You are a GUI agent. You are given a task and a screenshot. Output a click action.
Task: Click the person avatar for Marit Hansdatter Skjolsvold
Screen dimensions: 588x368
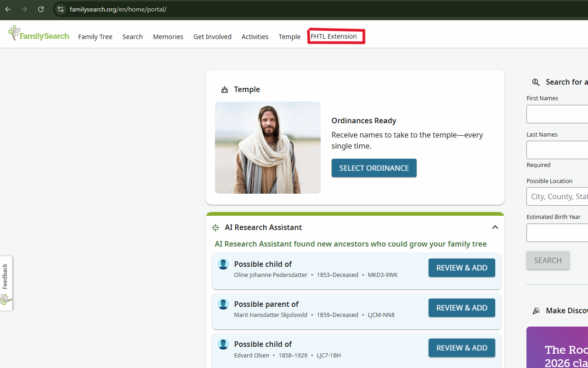coord(223,305)
